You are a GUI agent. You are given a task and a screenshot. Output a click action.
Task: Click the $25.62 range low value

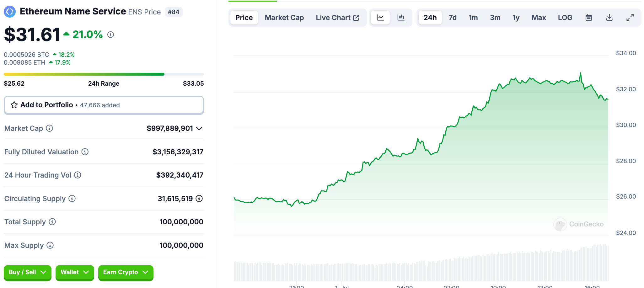point(14,83)
